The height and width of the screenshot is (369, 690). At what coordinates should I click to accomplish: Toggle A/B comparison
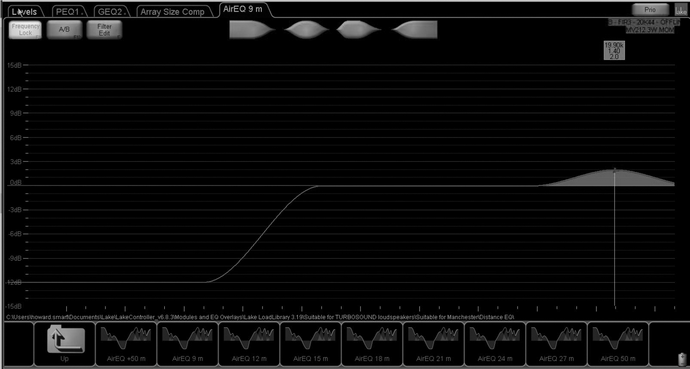pyautogui.click(x=64, y=29)
